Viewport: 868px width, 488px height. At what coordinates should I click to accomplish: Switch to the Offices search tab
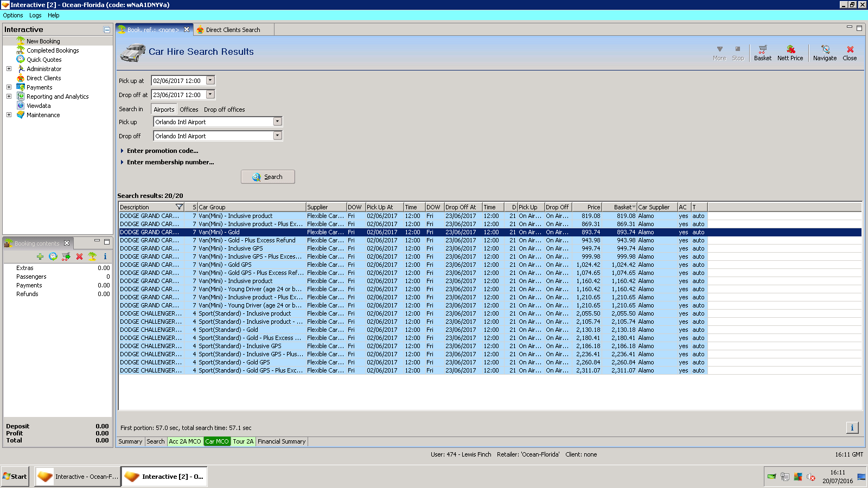click(x=189, y=110)
